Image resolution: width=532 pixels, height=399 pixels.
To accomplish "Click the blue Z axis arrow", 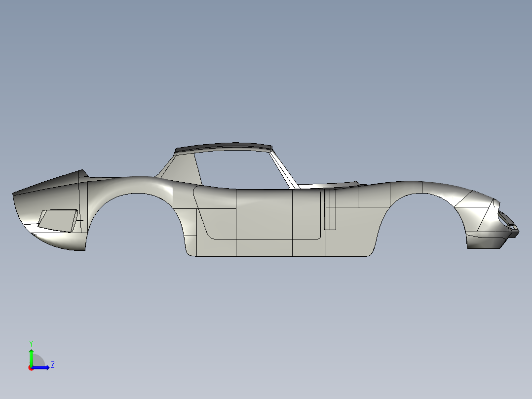I will click(40, 367).
